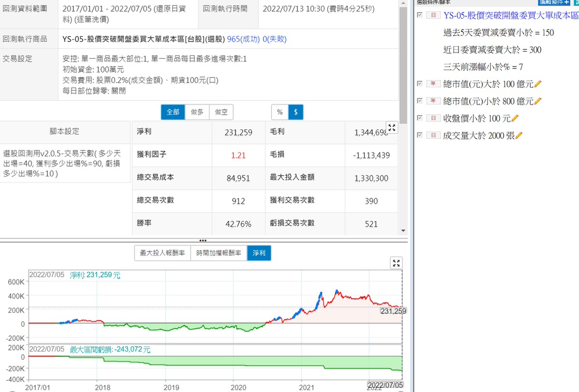Image resolution: width=579 pixels, height=392 pixels.
Task: Uncheck the YS-05 script condition checkbox
Action: pyautogui.click(x=420, y=15)
